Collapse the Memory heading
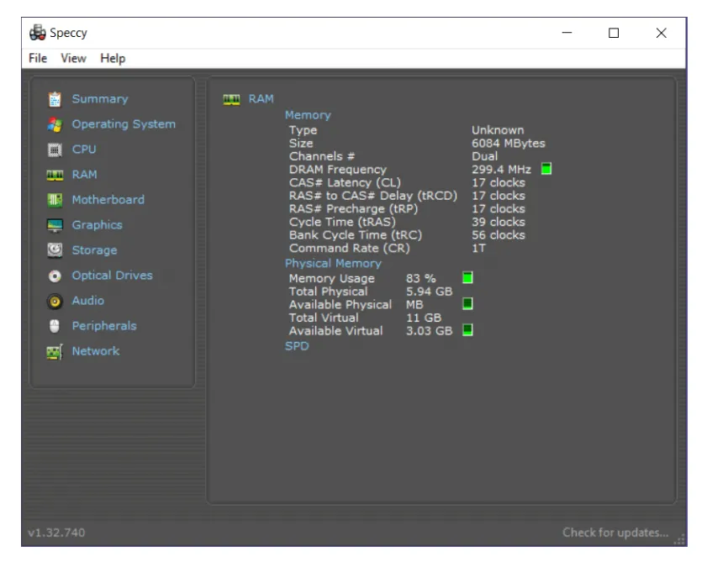 click(x=308, y=115)
